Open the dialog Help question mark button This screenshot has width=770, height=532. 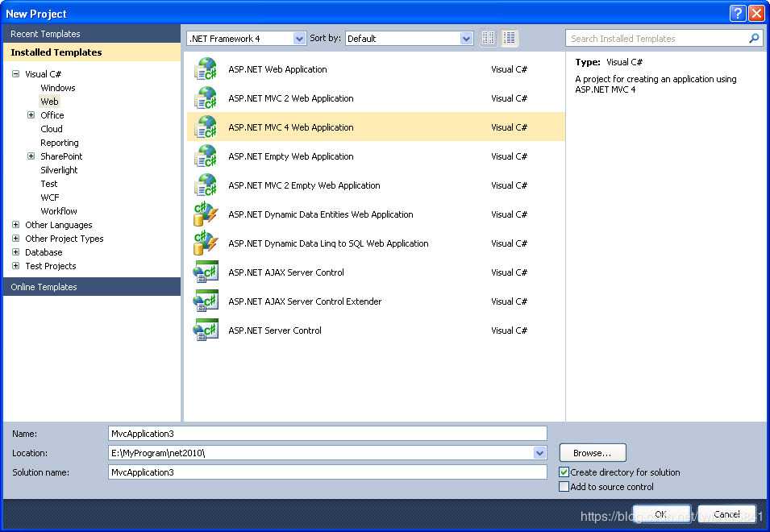click(x=738, y=13)
